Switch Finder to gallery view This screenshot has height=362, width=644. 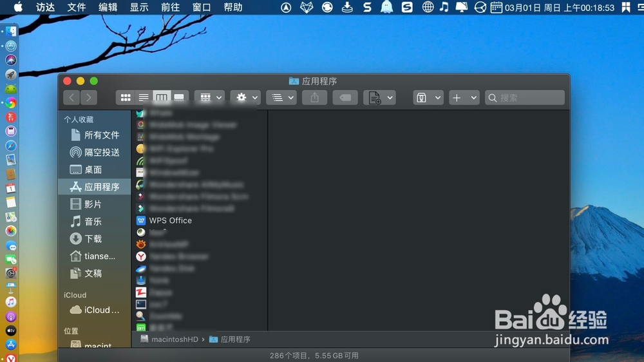click(180, 98)
